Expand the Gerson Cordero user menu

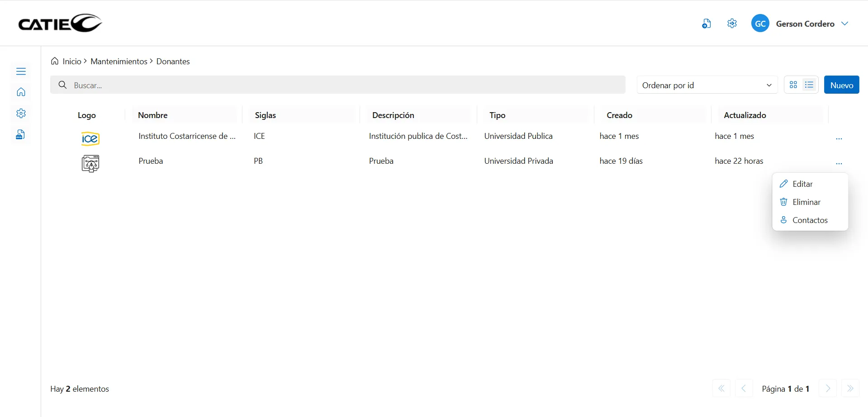coord(844,24)
